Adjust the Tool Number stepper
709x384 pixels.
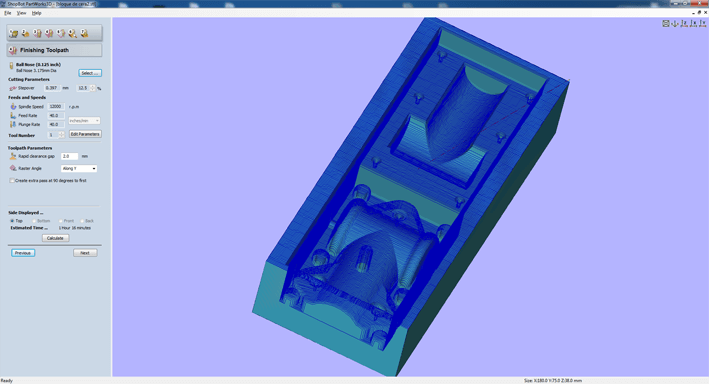click(x=62, y=135)
